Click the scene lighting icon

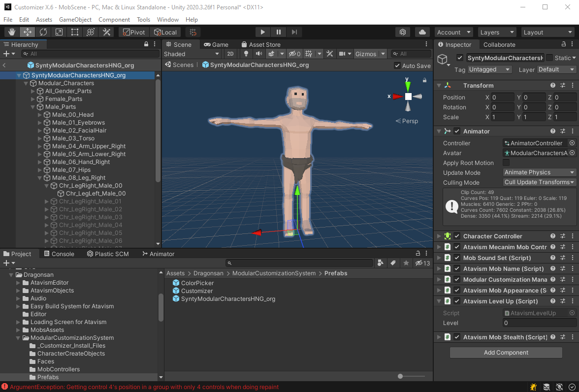tap(246, 54)
